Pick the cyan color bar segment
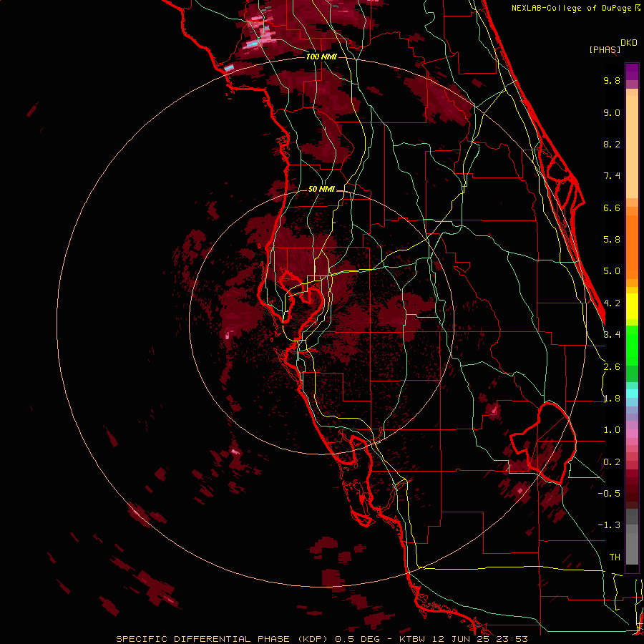 [632, 394]
